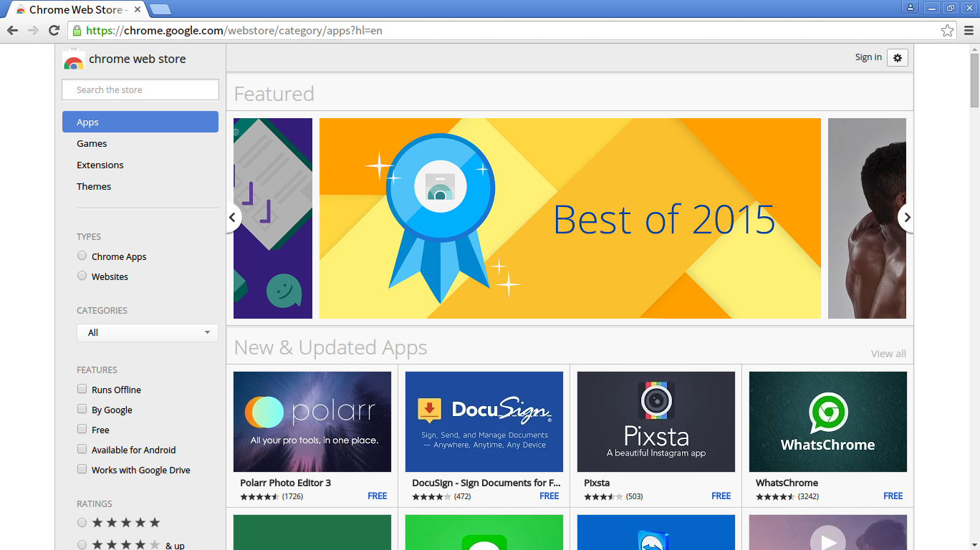This screenshot has height=550, width=980.
Task: Click the partial grey portrait featured slide
Action: coord(867,218)
